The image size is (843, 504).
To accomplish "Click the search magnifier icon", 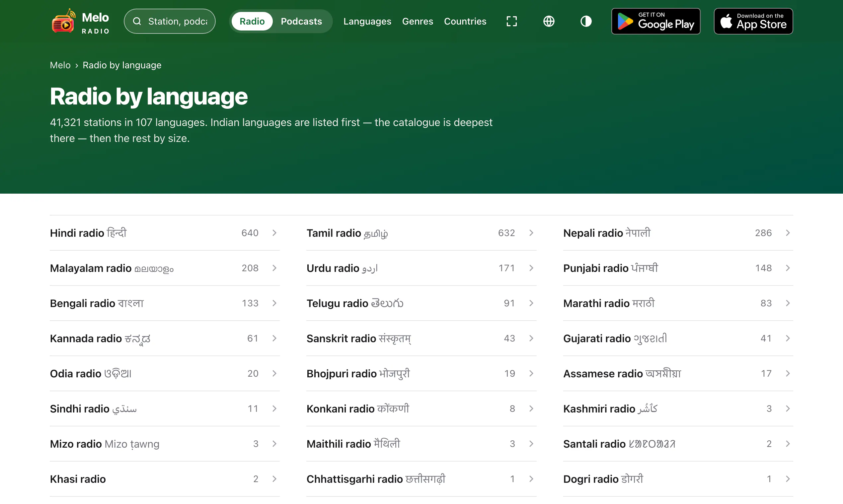I will [x=137, y=22].
